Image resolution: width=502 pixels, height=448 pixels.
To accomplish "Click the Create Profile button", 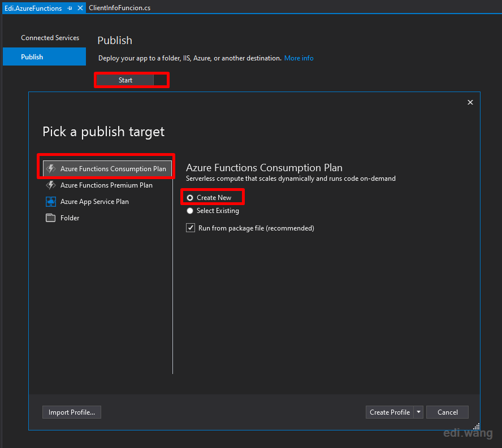I will click(x=390, y=412).
